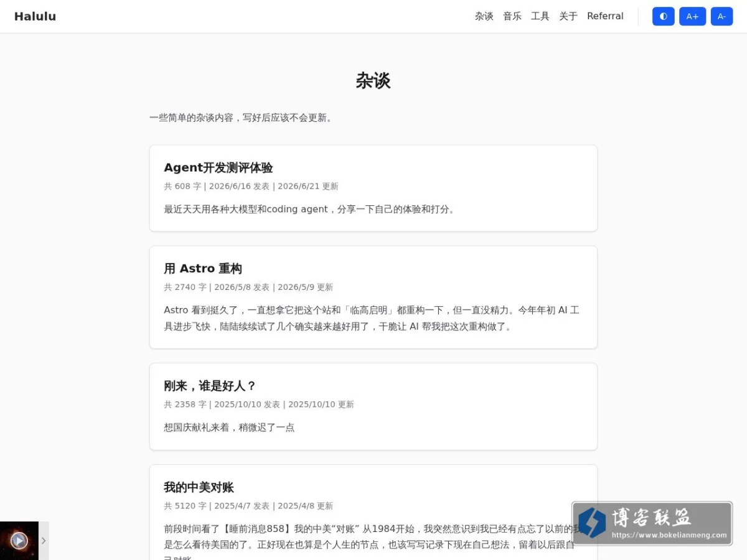Click the 共 2740 字 post metadata line
747x560 pixels.
248,287
